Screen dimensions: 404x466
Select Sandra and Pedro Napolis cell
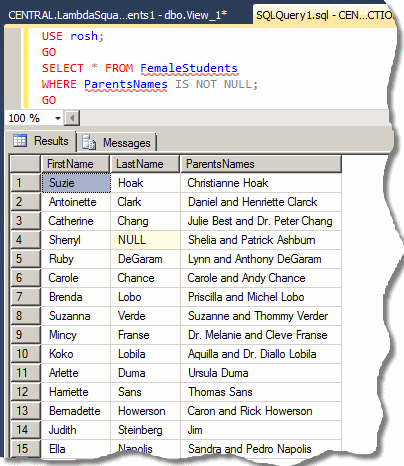261,449
